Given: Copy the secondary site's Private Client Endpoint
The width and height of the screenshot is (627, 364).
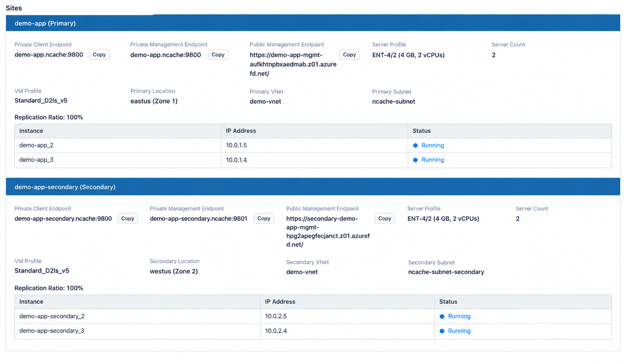Looking at the screenshot, I should [127, 218].
